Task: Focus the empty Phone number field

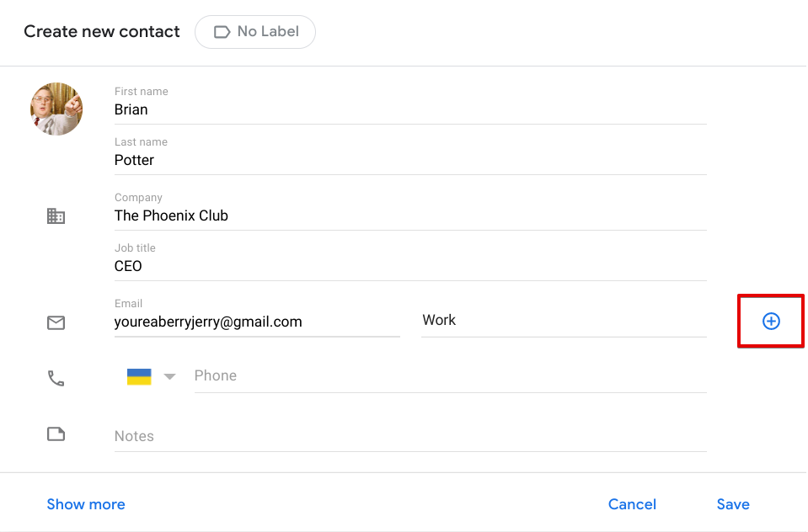Action: [449, 376]
